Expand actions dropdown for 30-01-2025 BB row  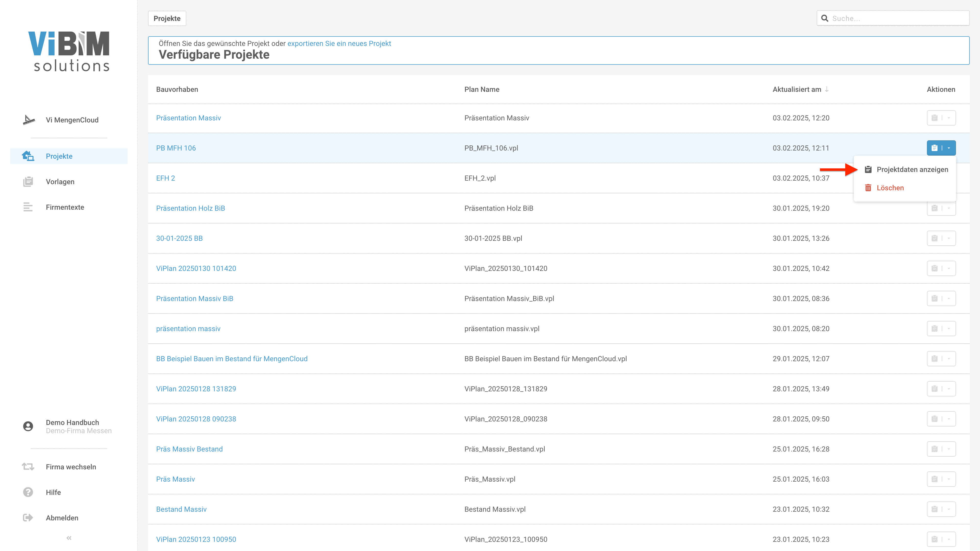[949, 239]
